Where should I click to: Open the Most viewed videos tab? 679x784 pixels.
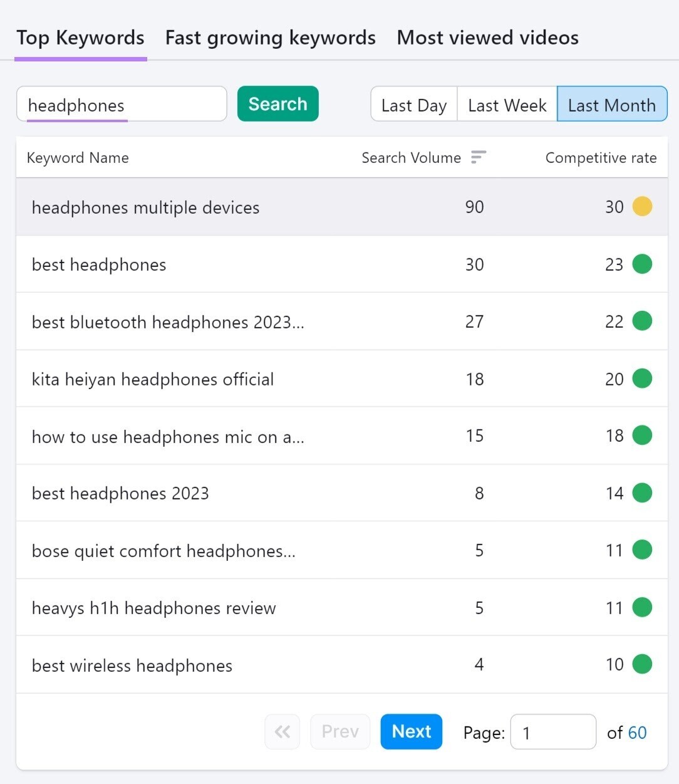pyautogui.click(x=487, y=38)
